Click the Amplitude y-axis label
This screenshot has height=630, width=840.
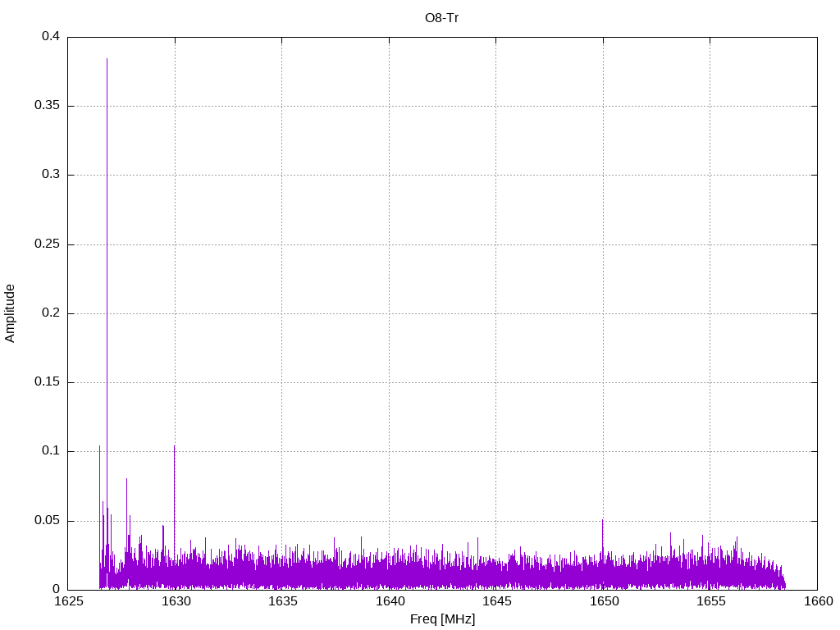click(x=10, y=313)
